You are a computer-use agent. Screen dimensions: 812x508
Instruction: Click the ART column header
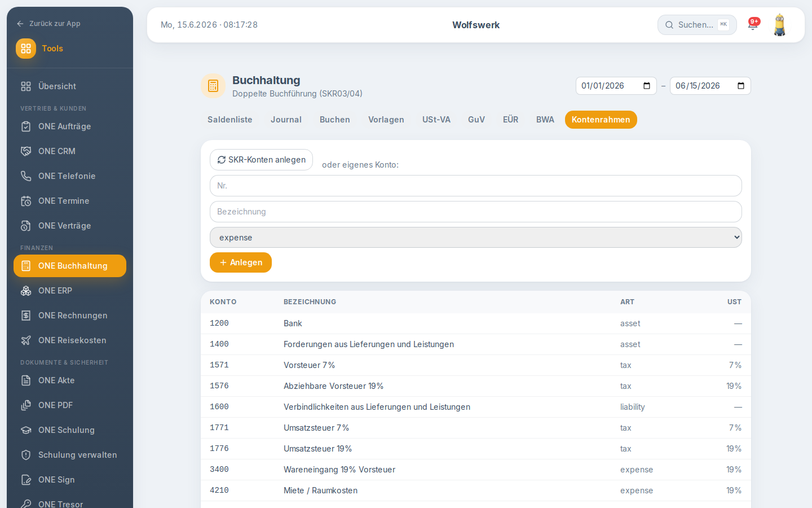(x=627, y=302)
